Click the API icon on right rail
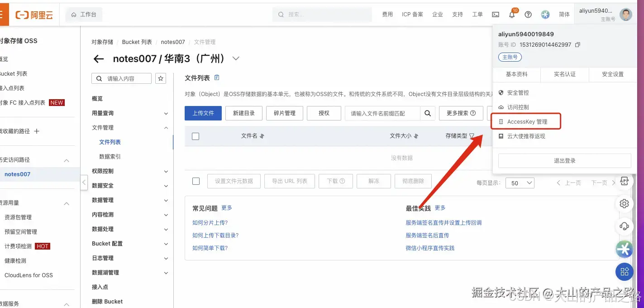Image resolution: width=644 pixels, height=308 pixels. coord(624,181)
